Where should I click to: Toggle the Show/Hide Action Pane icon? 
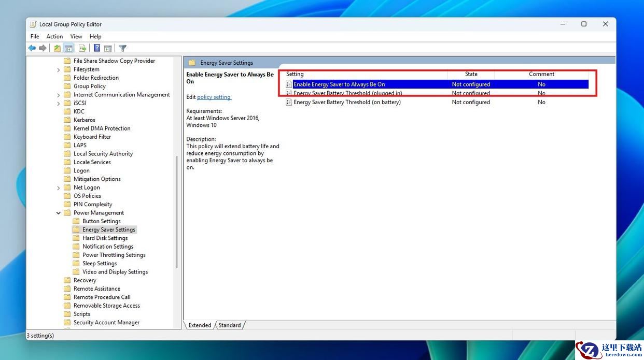point(108,48)
